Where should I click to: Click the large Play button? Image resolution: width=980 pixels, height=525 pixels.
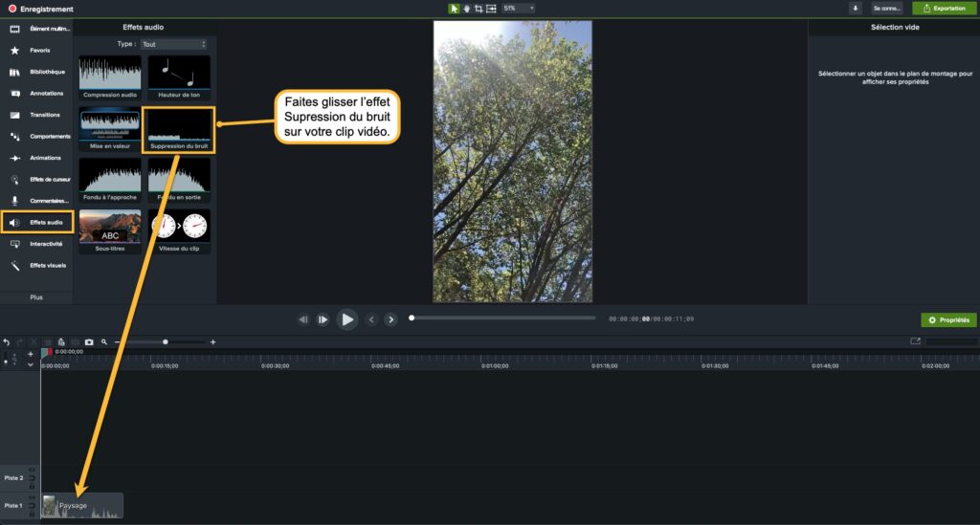click(x=346, y=319)
